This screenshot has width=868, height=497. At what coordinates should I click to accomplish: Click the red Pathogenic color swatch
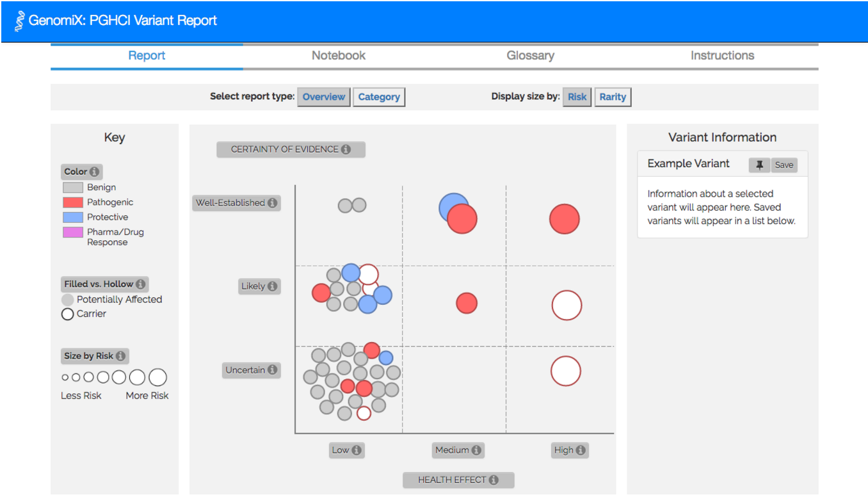tap(73, 202)
